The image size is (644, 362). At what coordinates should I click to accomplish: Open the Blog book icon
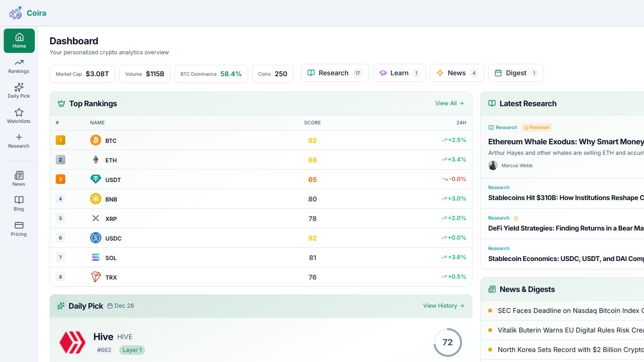pyautogui.click(x=19, y=200)
